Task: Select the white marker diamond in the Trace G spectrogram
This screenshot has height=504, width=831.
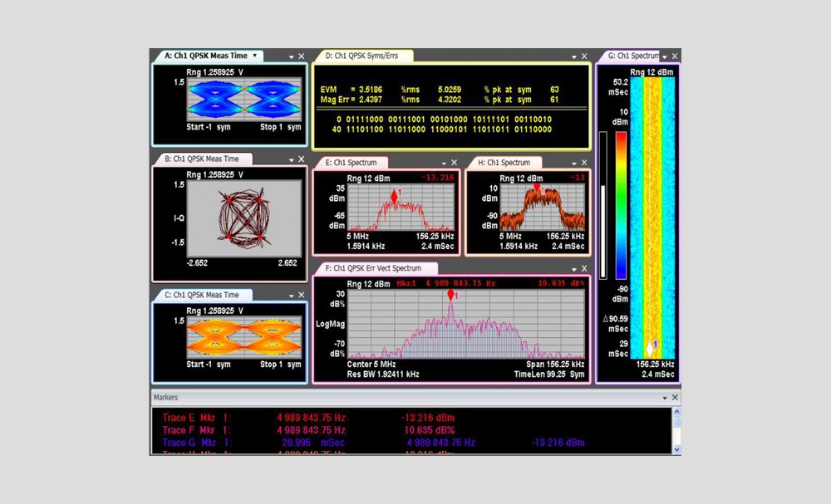Action: (x=650, y=348)
